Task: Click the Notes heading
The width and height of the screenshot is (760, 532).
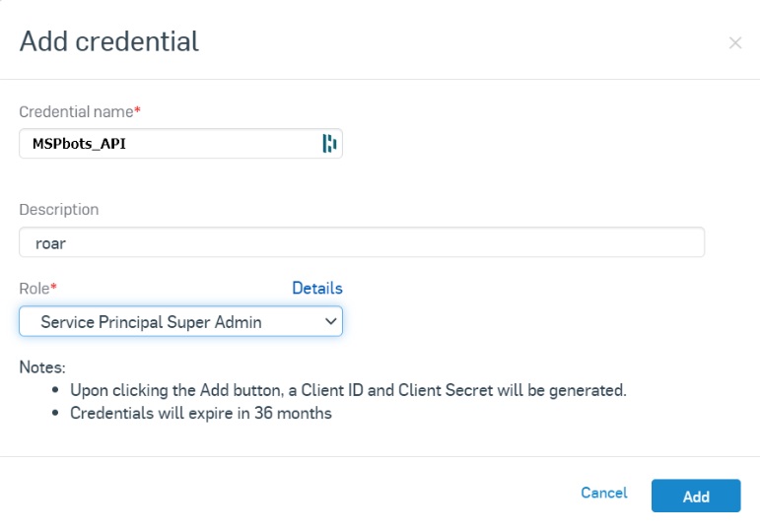Action: pos(42,367)
